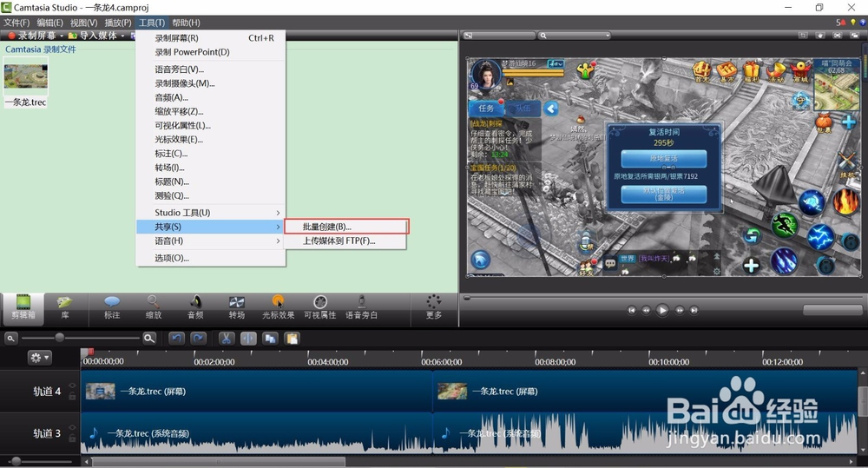The height and width of the screenshot is (468, 868).
Task: Open the 编辑(E) menu
Action: [x=49, y=23]
